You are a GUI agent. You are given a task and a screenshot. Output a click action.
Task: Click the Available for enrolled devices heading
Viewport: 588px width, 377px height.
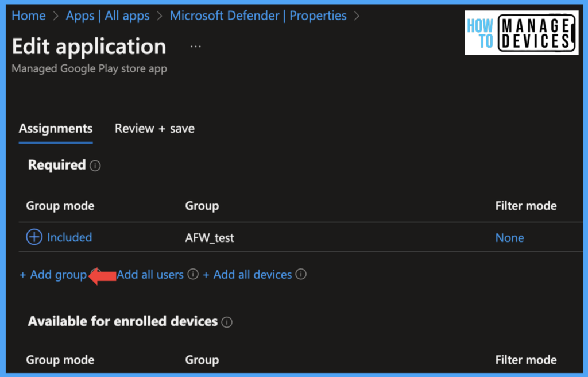[x=123, y=321]
